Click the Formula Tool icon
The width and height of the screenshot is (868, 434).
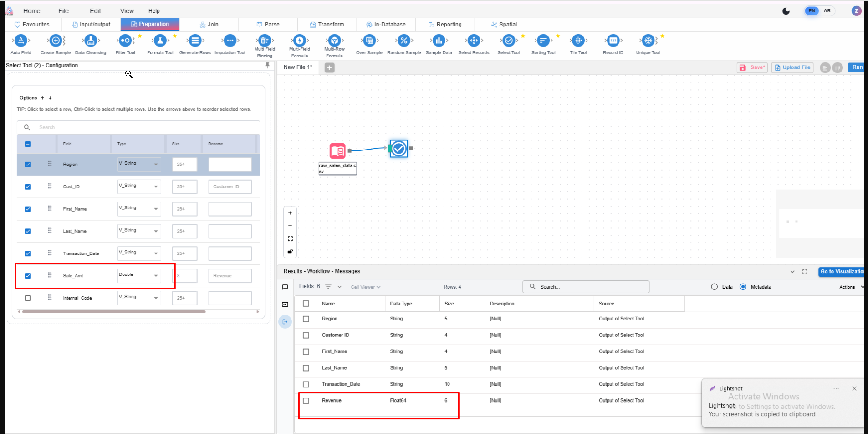click(160, 41)
